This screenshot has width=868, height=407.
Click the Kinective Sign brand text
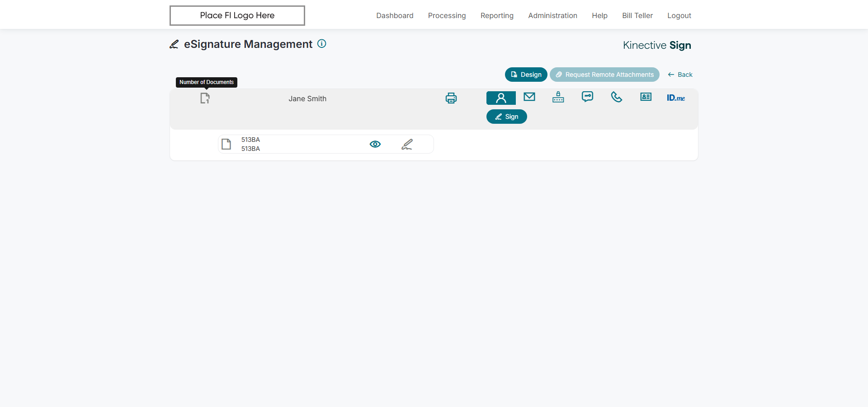tap(657, 45)
